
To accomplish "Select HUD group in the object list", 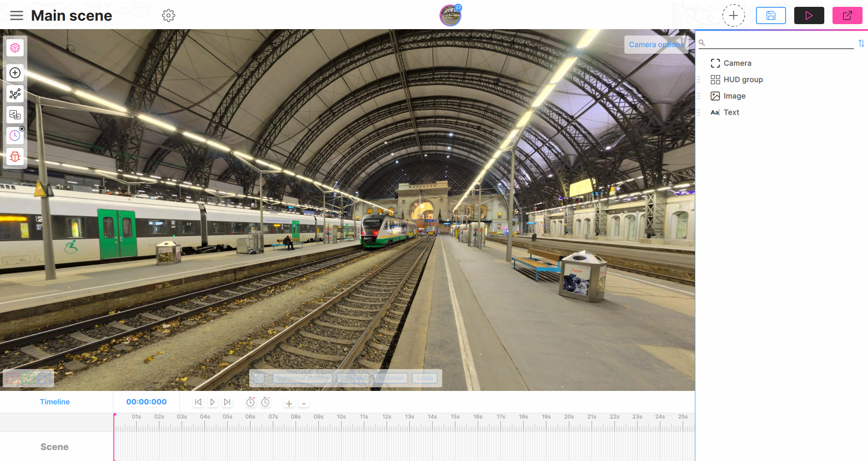I will [743, 80].
